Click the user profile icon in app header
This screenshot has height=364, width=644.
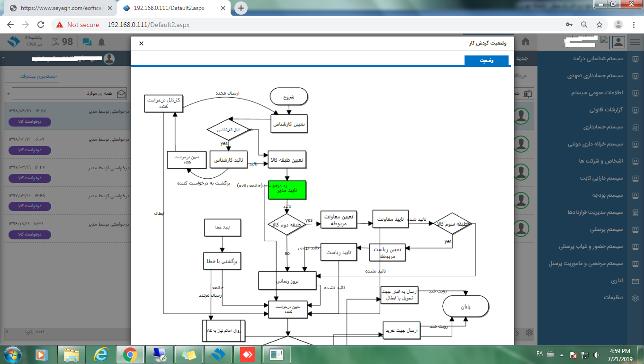[x=618, y=42]
